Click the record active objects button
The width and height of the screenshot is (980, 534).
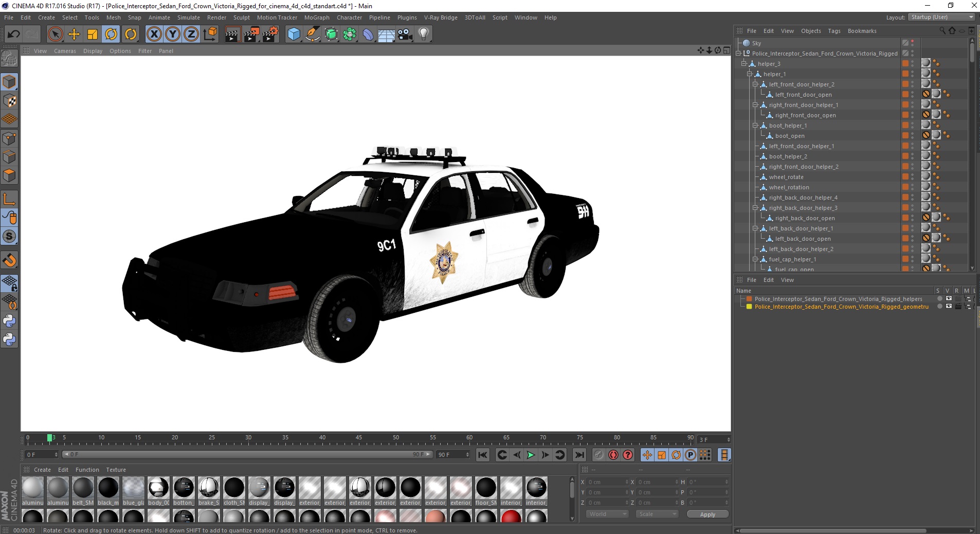click(598, 455)
